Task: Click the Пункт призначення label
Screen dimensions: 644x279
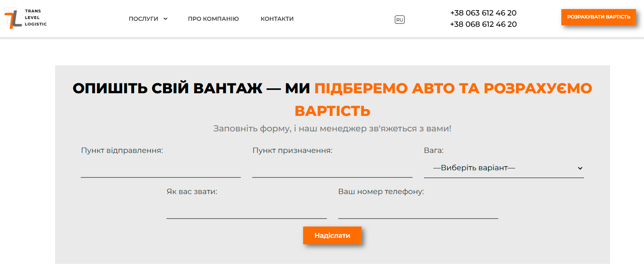Action: 292,150
